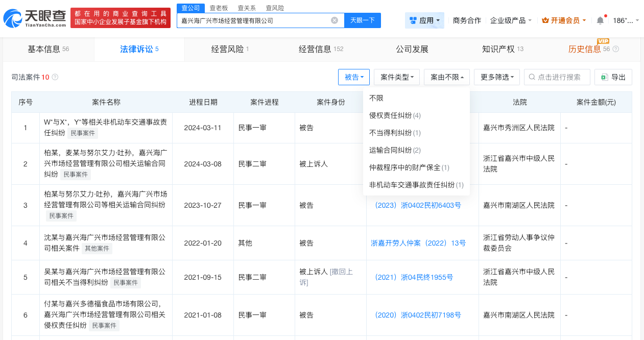644x340 pixels.
Task: Expand the 开通会员 menu
Action: [564, 20]
